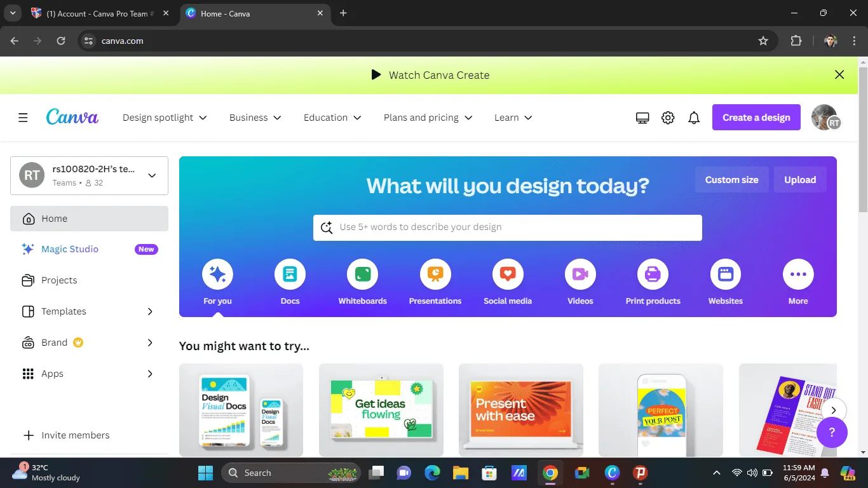Open Projects in sidebar
The height and width of the screenshot is (488, 868).
89,280
